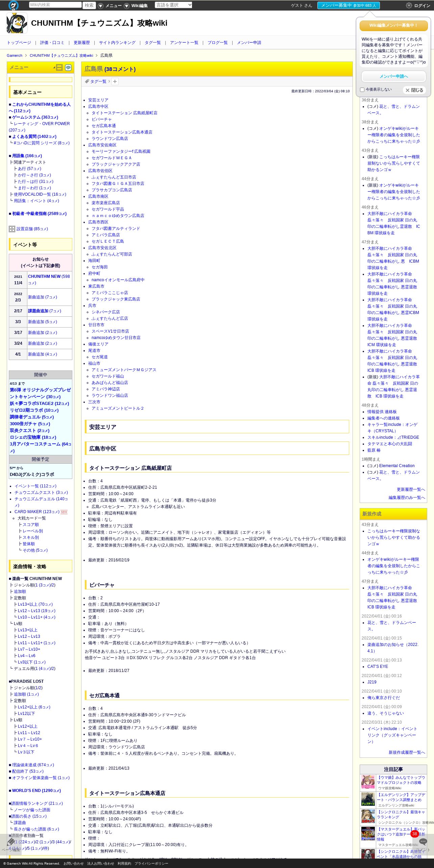The width and height of the screenshot is (434, 868).
Task: Click the 38コメント link in page title
Action: (120, 69)
